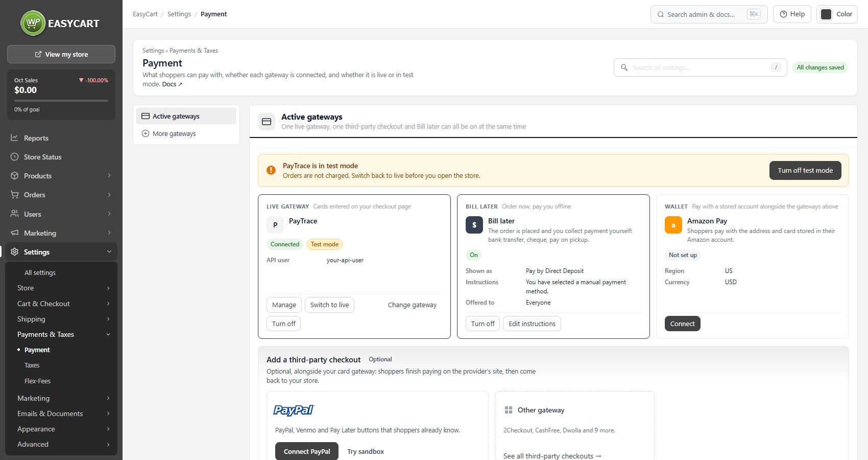Image resolution: width=868 pixels, height=460 pixels.
Task: Click the WP EasyCart logo
Action: point(60,23)
